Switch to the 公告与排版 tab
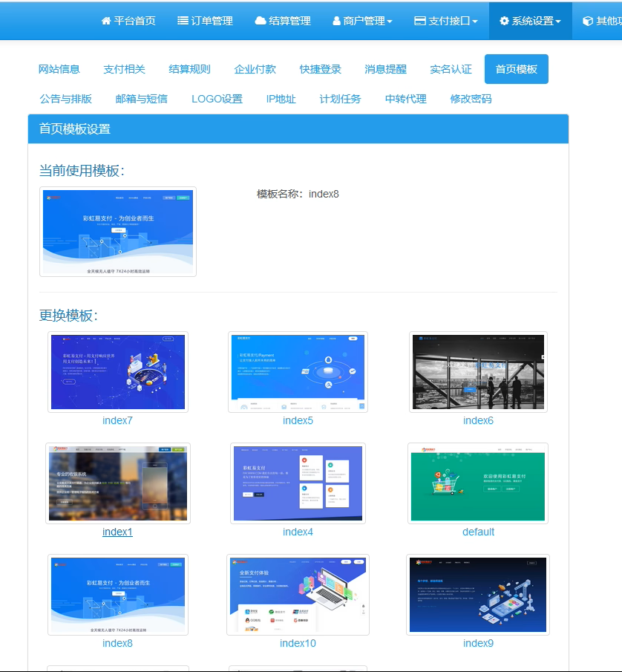 click(65, 99)
